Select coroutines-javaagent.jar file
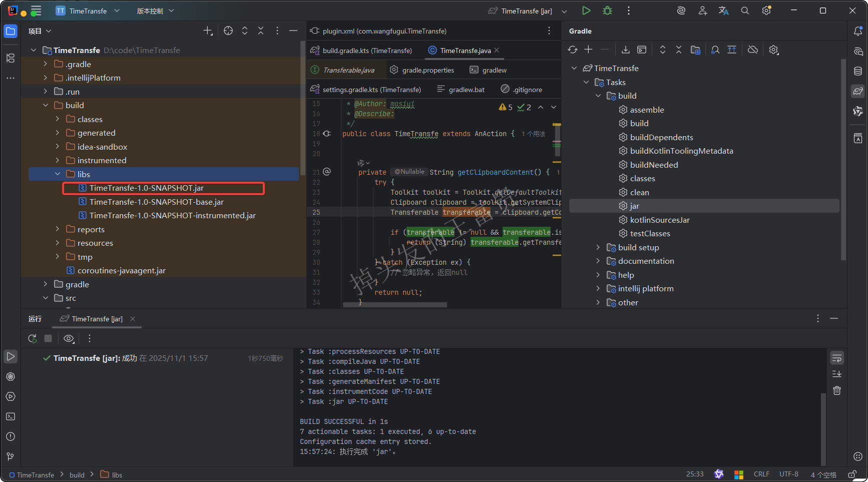 122,270
